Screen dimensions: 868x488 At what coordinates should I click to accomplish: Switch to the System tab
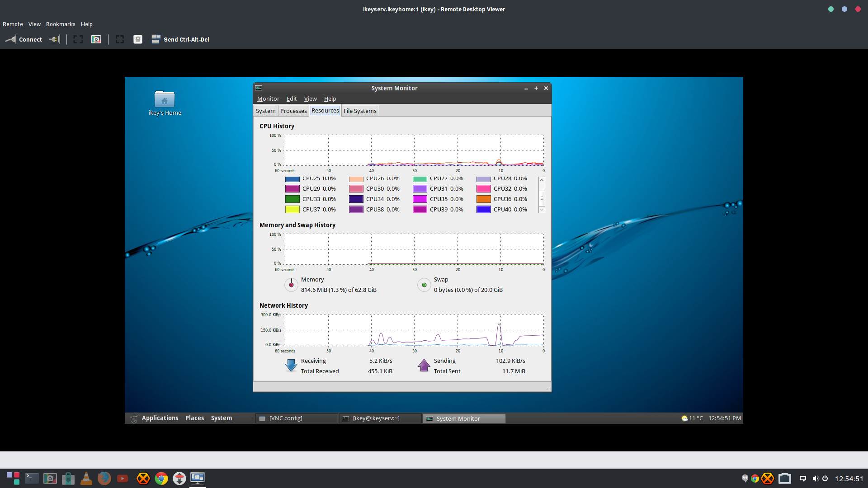[x=265, y=111]
